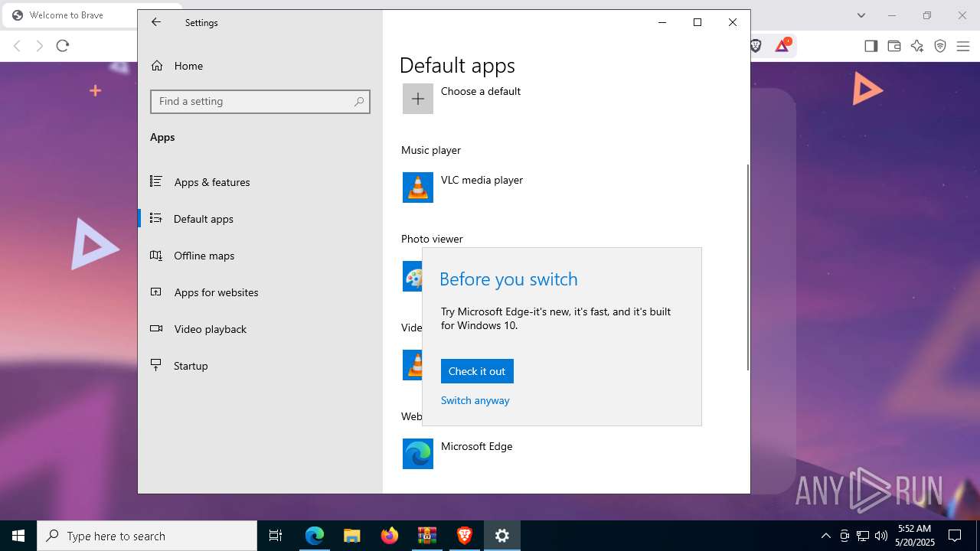This screenshot has width=980, height=551.
Task: Open Brave hamburger main menu
Action: click(x=963, y=46)
